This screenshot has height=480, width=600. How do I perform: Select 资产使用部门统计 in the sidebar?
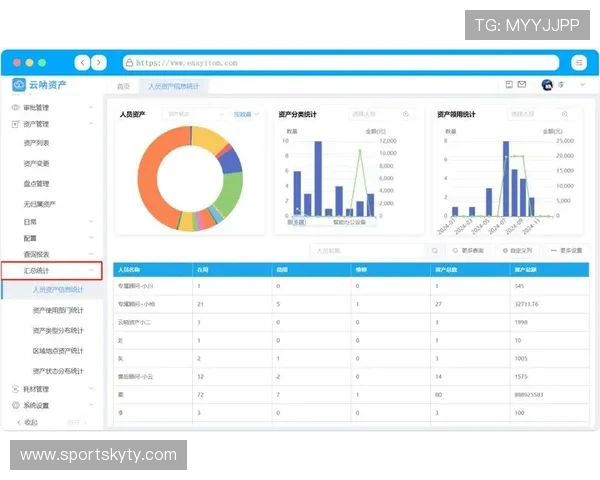tap(58, 310)
